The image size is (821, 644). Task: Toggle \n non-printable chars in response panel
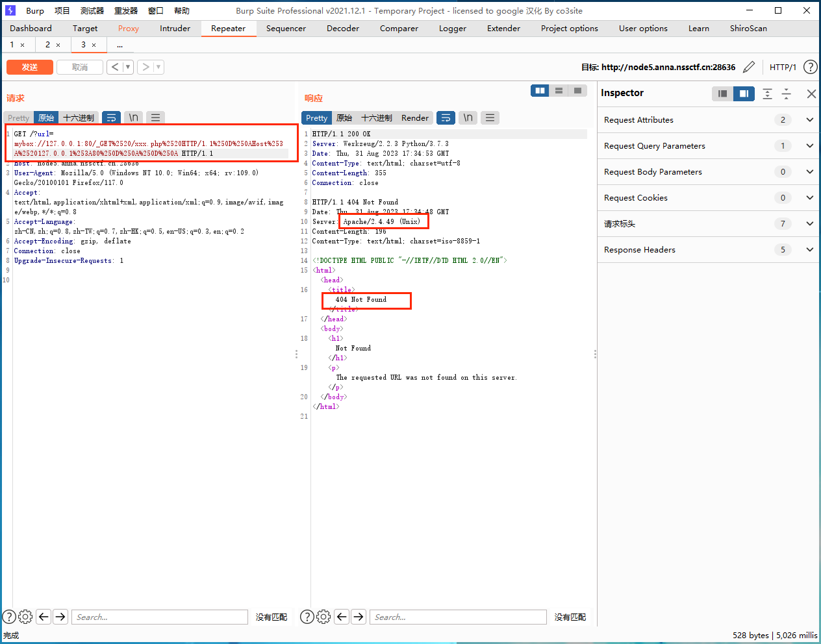[x=468, y=118]
